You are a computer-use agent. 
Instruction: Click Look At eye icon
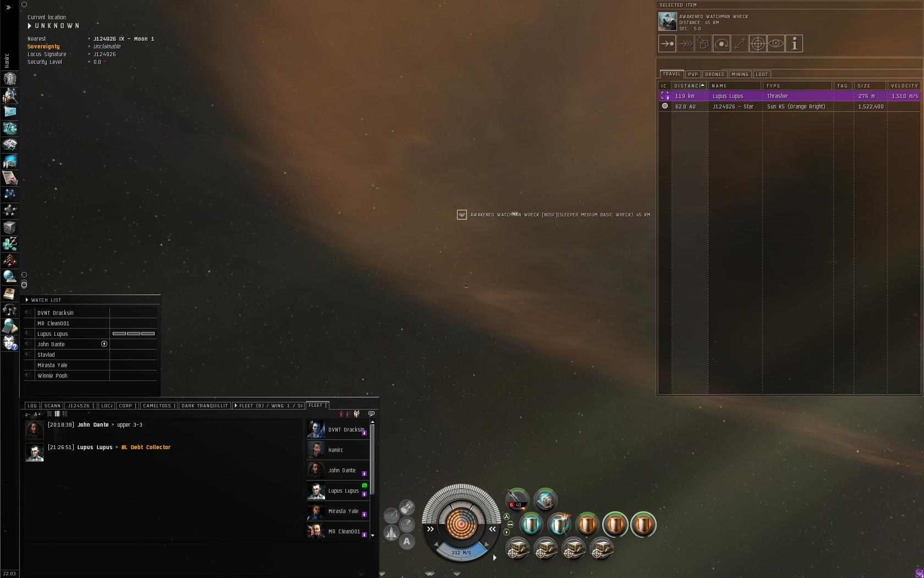click(x=776, y=43)
